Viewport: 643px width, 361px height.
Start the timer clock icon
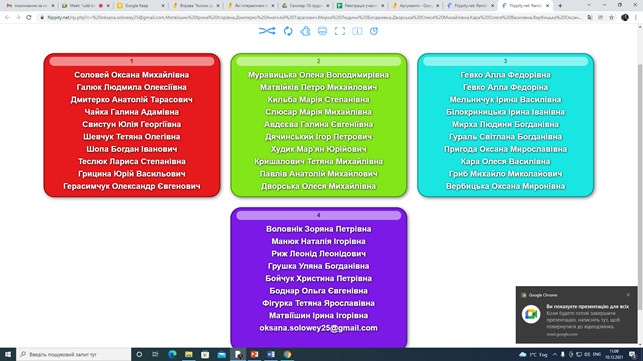click(x=374, y=31)
